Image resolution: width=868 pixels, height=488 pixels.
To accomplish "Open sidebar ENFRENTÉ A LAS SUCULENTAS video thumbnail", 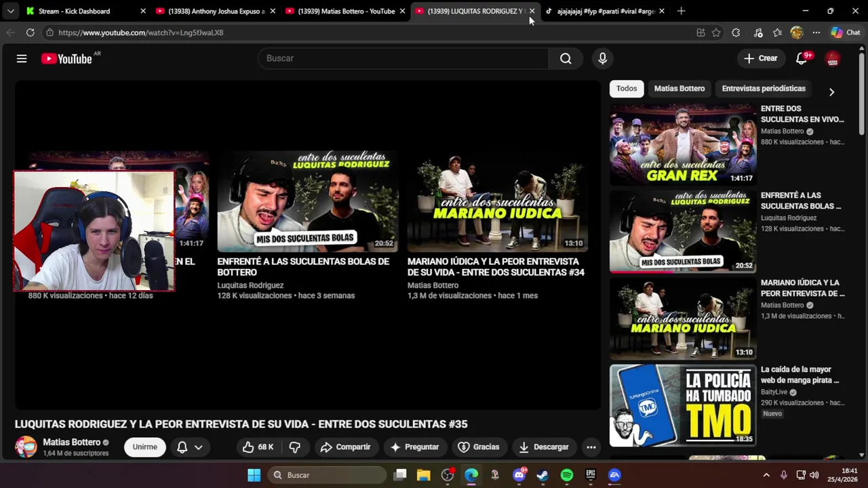I will [x=683, y=232].
